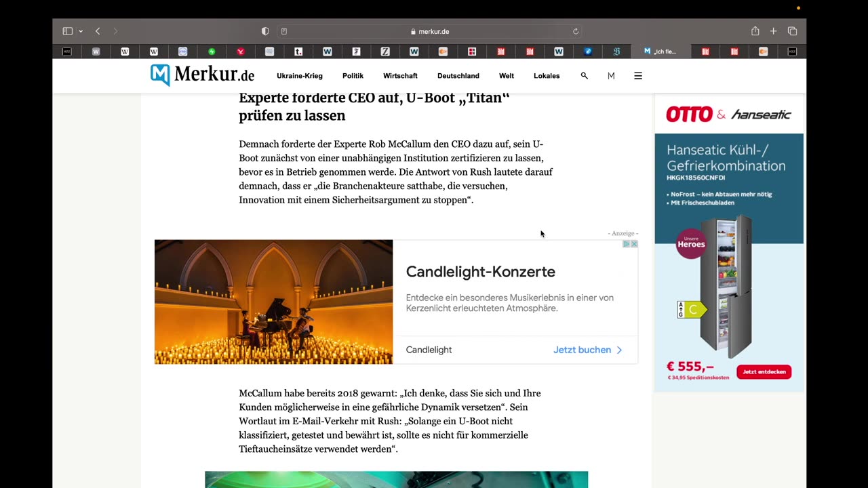Viewport: 868px width, 488px height.
Task: Close the Candlelight ad with the X
Action: pyautogui.click(x=634, y=244)
